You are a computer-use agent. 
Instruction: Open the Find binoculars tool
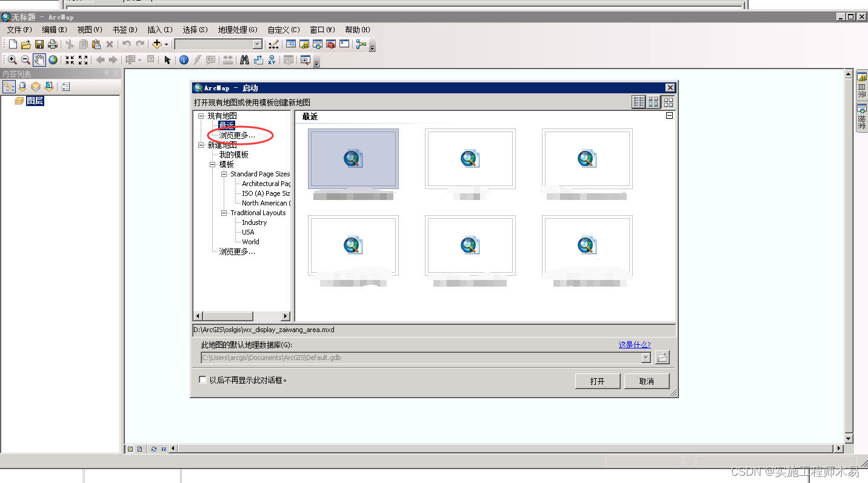pos(245,60)
